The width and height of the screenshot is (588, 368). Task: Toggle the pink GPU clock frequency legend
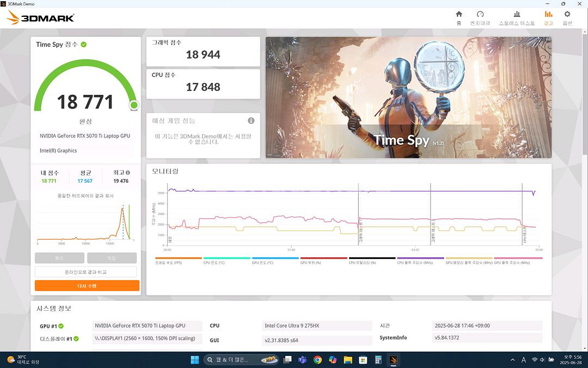(x=518, y=260)
